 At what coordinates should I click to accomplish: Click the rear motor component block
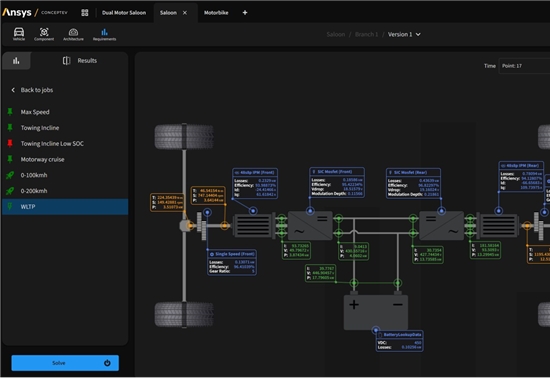(x=498, y=225)
